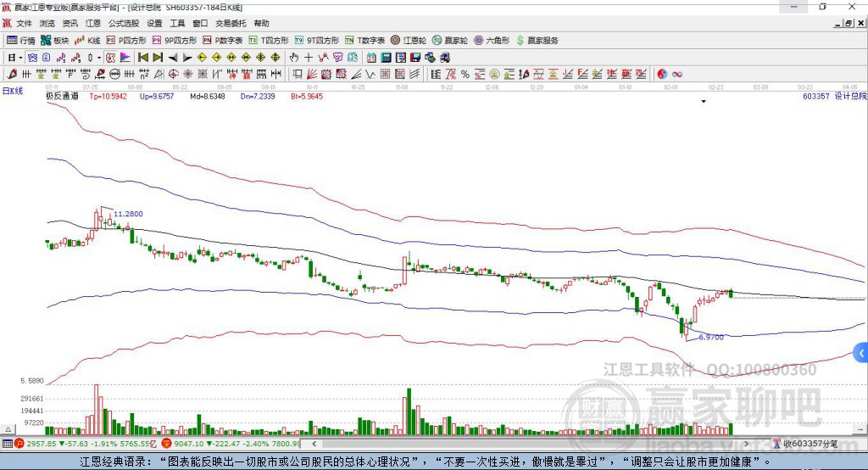Click the 极反通道 indicator name
Screen dimensions: 868x470
coord(62,97)
